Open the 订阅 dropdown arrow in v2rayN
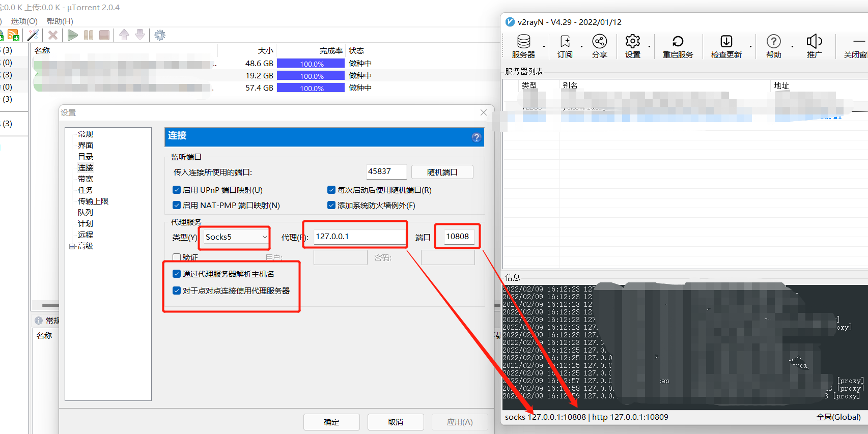 [x=581, y=47]
